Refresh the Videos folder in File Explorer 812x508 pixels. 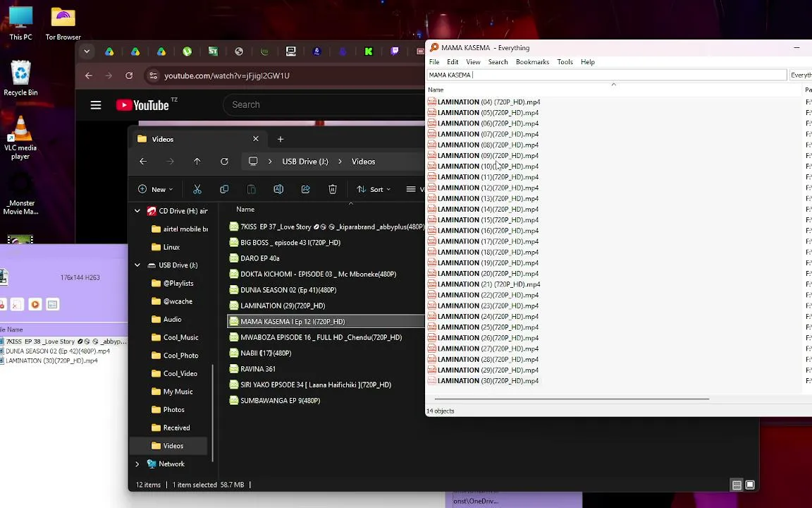point(224,162)
